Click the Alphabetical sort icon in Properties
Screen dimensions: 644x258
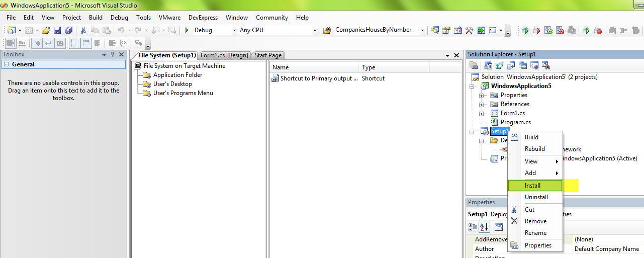click(x=484, y=227)
